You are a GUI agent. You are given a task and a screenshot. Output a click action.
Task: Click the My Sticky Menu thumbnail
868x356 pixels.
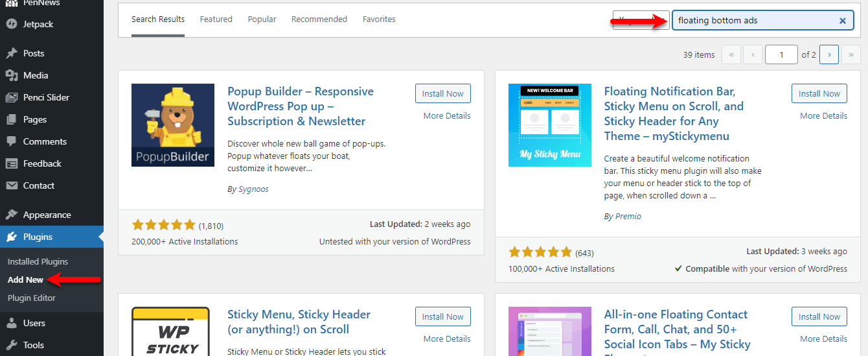click(550, 125)
